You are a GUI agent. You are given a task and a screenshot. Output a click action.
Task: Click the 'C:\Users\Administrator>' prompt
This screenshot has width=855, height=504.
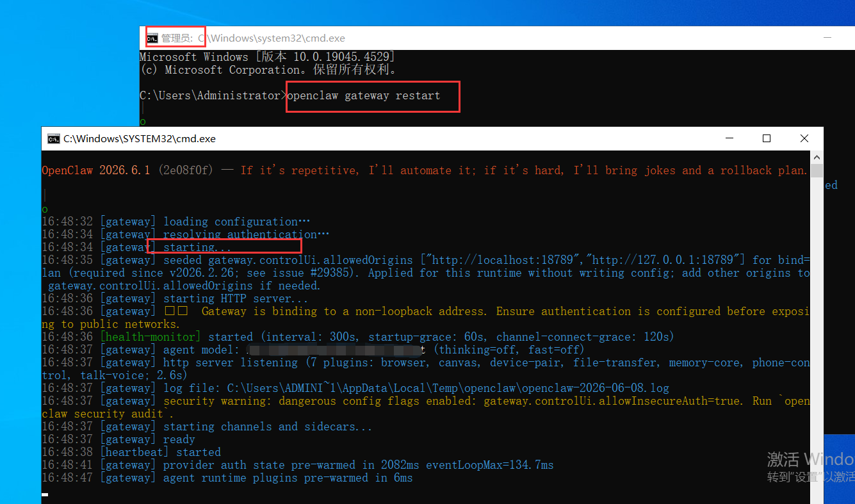coord(213,96)
